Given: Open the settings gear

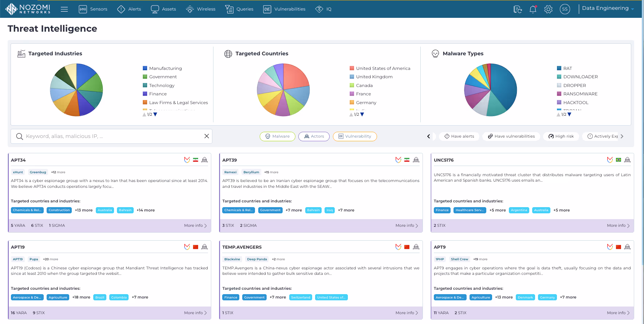Looking at the screenshot, I should point(548,9).
